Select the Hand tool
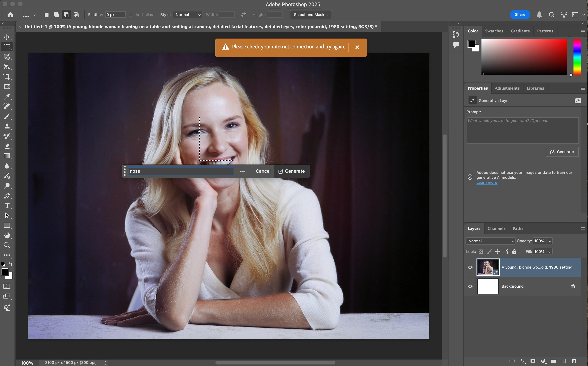Viewport: 588px width, 366px height. [x=7, y=235]
